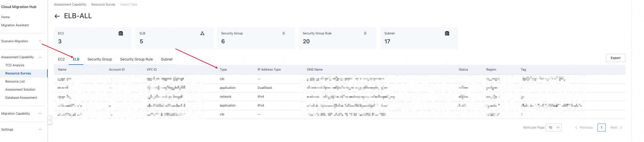Open Home in the sidebar
Viewport: 644px width, 142px height.
point(6,17)
